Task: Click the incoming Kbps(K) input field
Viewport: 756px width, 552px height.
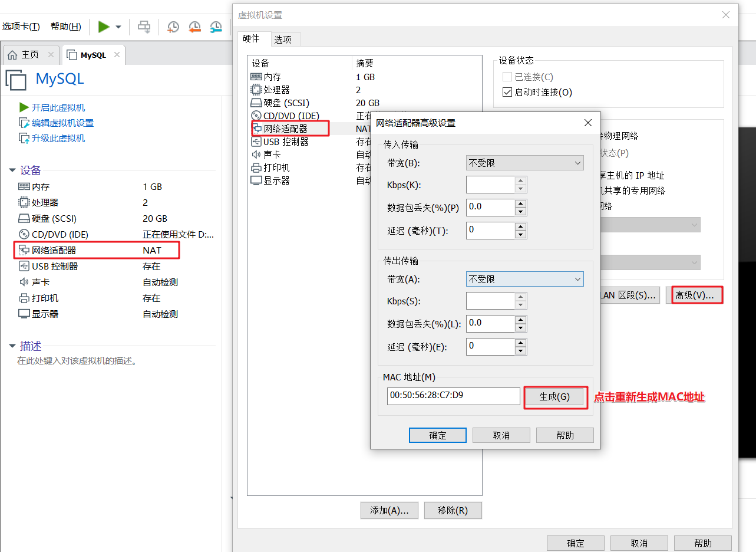Action: click(490, 185)
